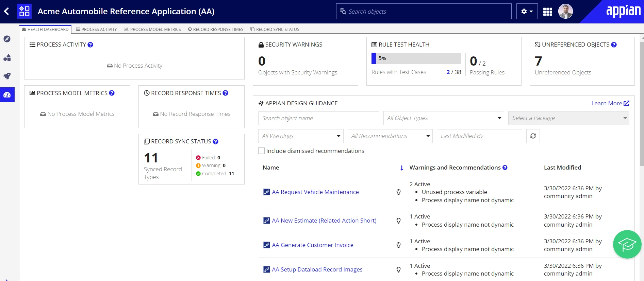
Task: Click the 0 / 2 Passing Rules value
Action: tap(478, 62)
